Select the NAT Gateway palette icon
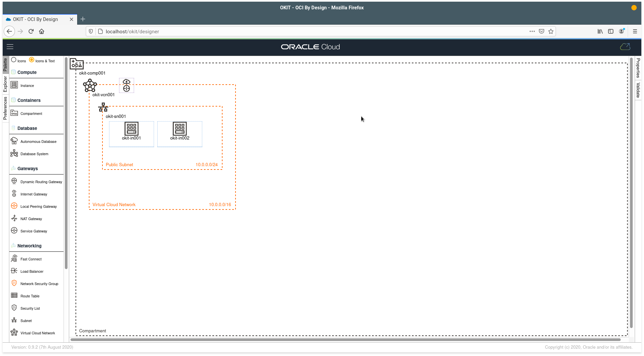The image size is (644, 356). (14, 218)
